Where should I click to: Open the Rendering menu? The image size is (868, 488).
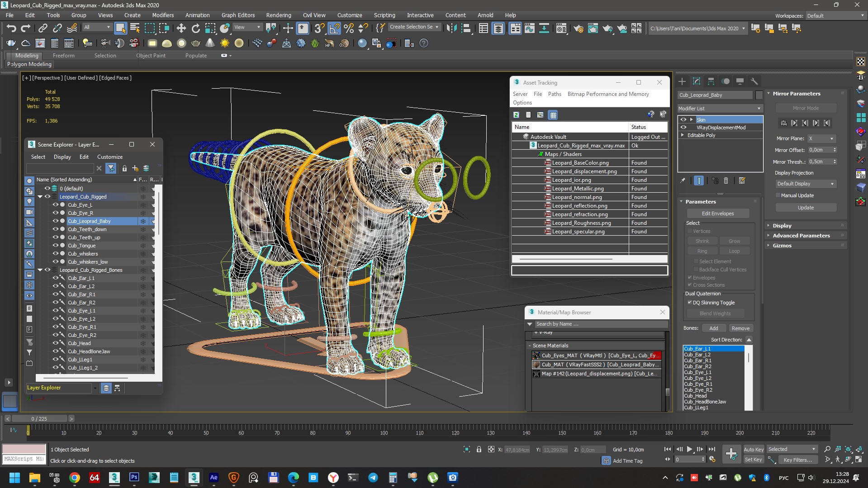[278, 15]
